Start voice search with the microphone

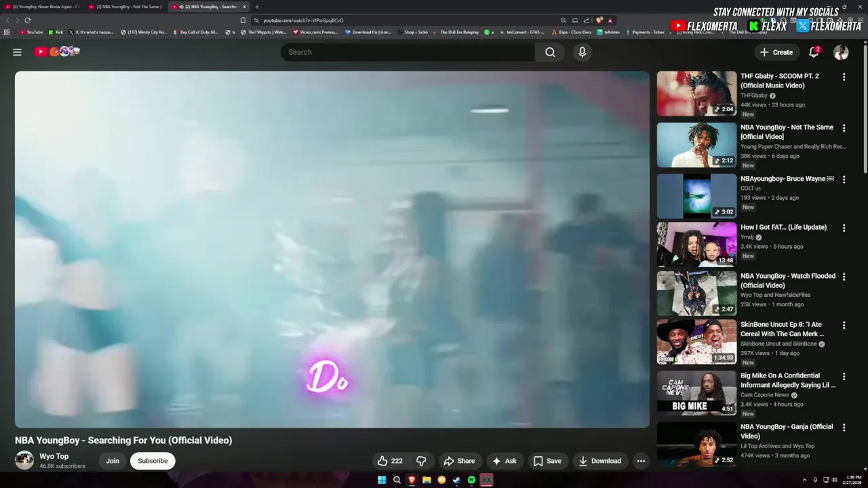coord(582,52)
